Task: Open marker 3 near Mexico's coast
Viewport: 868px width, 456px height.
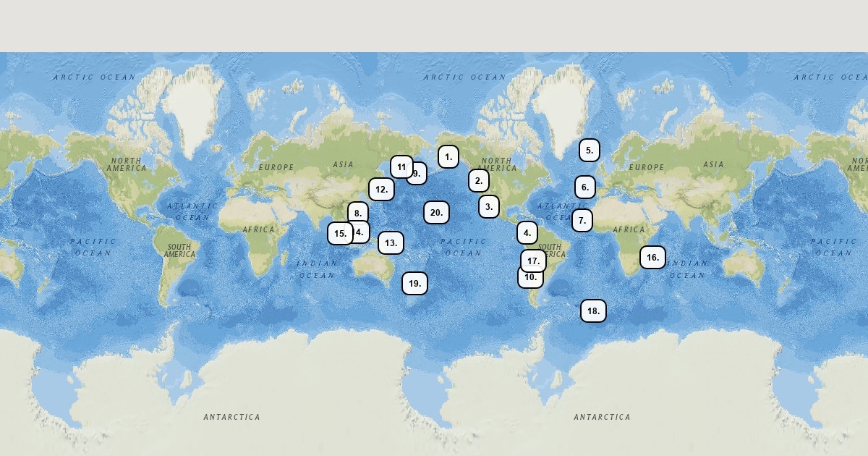Action: tap(489, 206)
